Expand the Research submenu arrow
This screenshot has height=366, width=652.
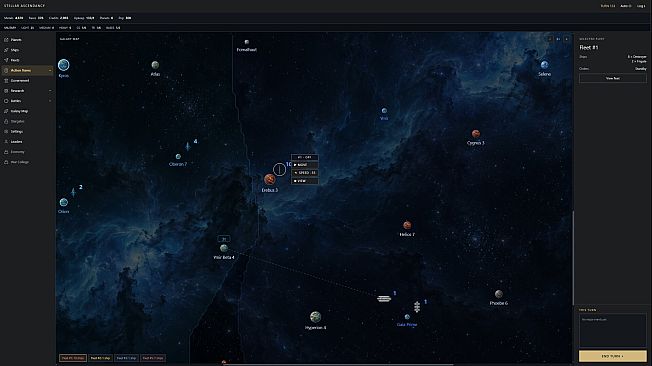pos(50,91)
